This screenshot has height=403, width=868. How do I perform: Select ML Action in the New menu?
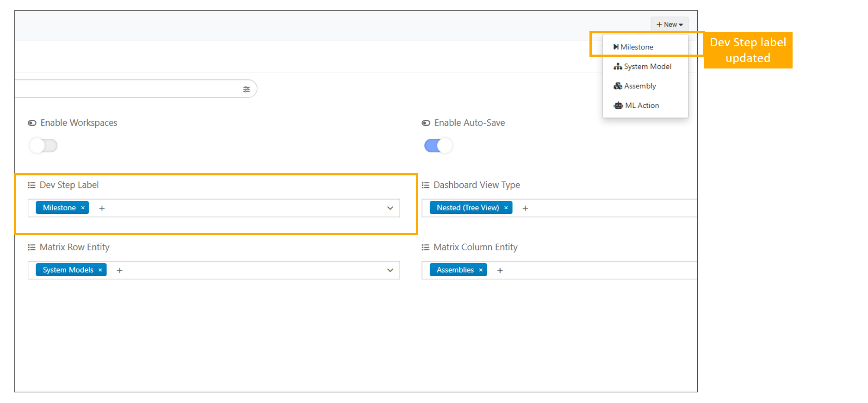pyautogui.click(x=641, y=105)
